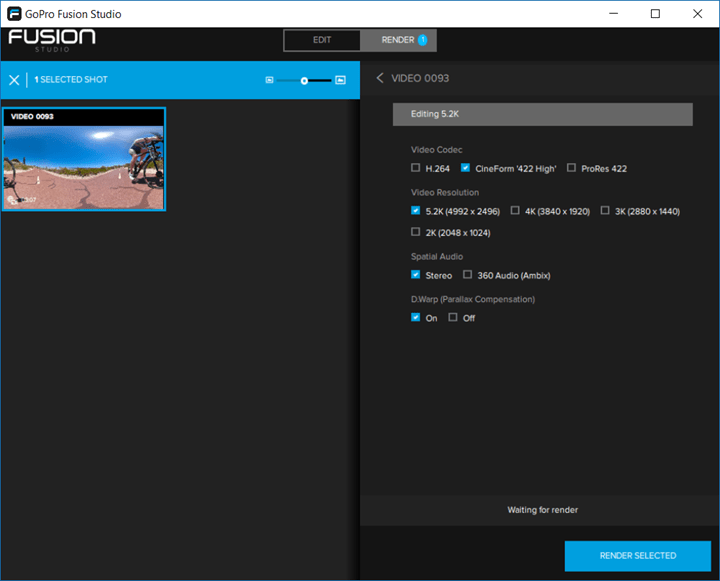Screen dimensions: 720x581
Task: Click the GoPro app icon in title bar
Action: pyautogui.click(x=14, y=14)
